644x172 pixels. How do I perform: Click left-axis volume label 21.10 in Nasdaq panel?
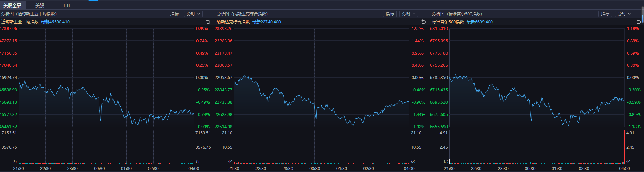click(x=227, y=133)
